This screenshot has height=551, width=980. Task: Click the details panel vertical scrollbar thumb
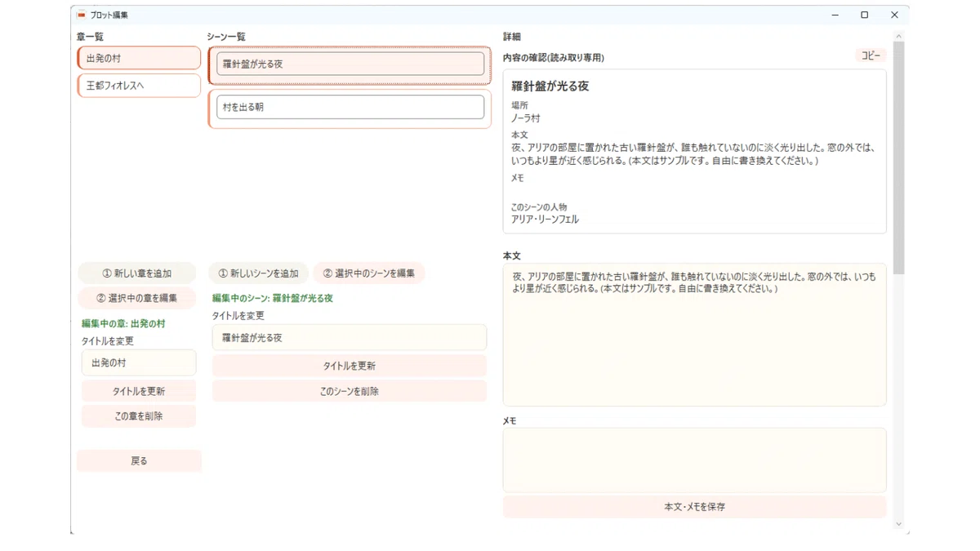pyautogui.click(x=898, y=158)
